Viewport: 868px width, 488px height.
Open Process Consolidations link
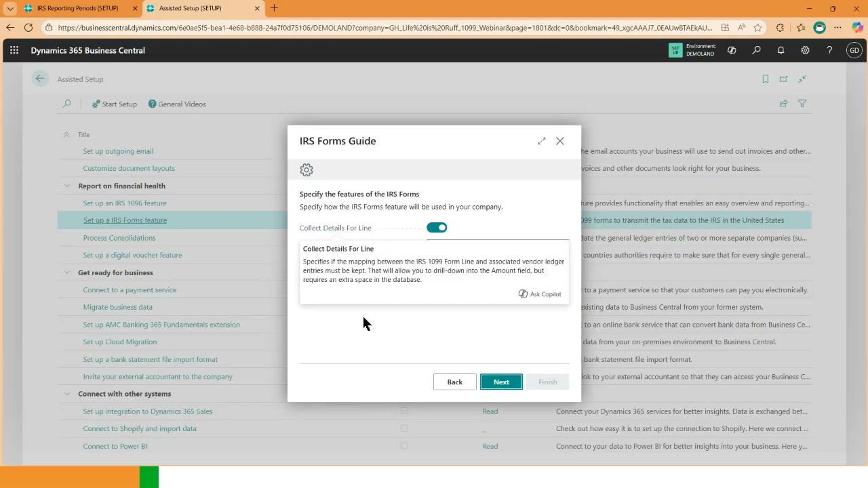click(119, 238)
